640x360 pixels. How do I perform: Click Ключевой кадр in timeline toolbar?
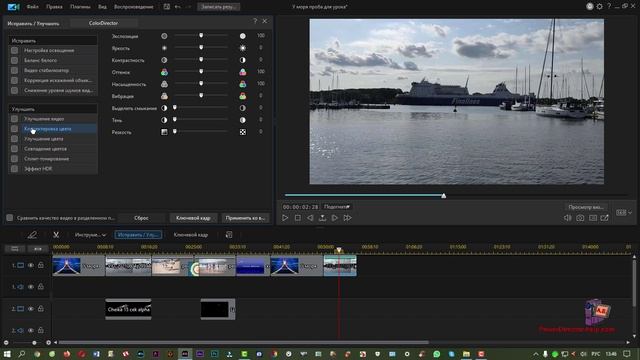191,235
